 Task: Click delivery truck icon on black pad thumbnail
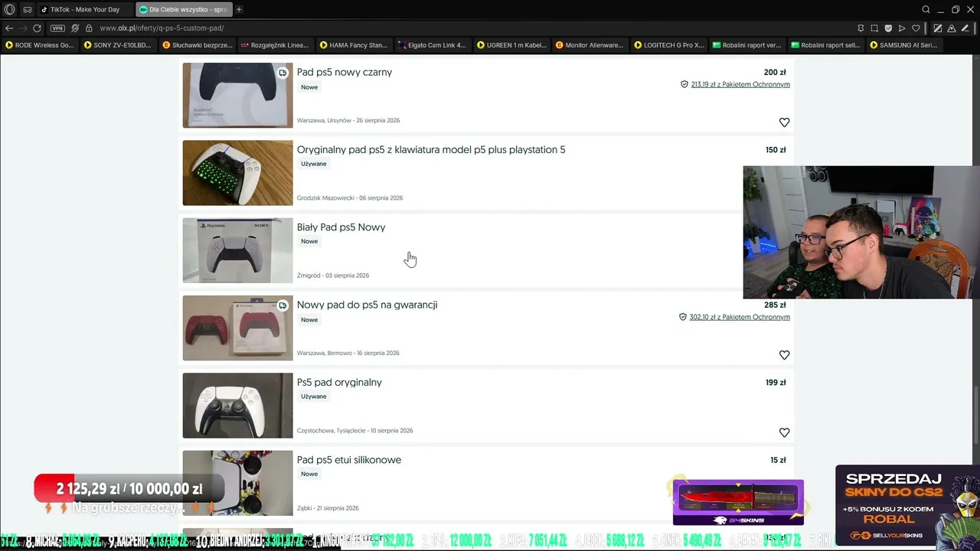pyautogui.click(x=283, y=73)
